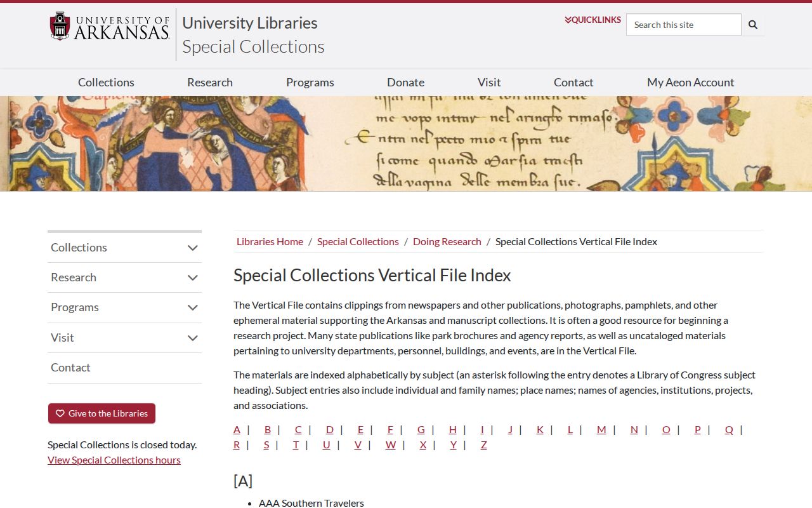812x508 pixels.
Task: Jump to letter Q index
Action: coord(729,429)
